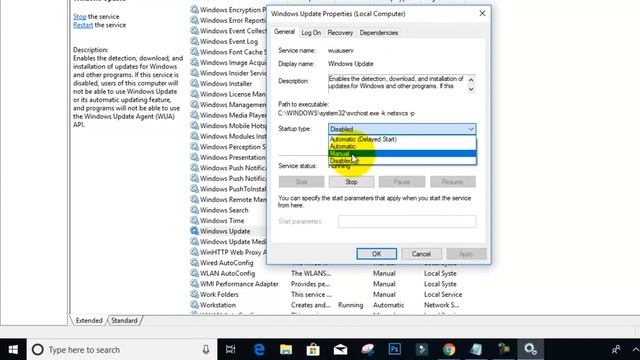This screenshot has width=640, height=360.
Task: Switch to the Recovery tab
Action: tap(340, 33)
